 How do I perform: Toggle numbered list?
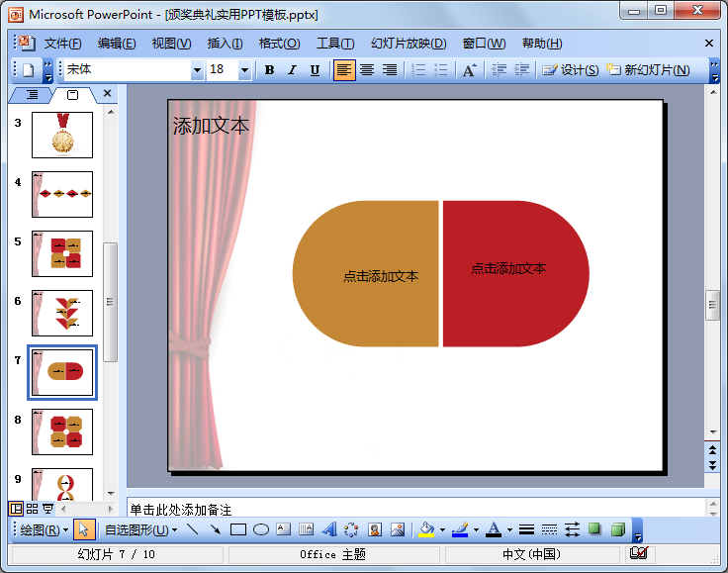[417, 70]
